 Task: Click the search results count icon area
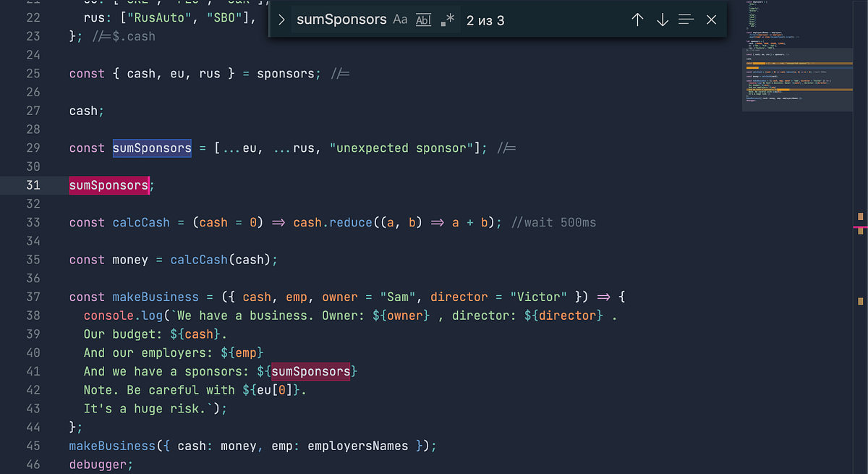coord(485,20)
